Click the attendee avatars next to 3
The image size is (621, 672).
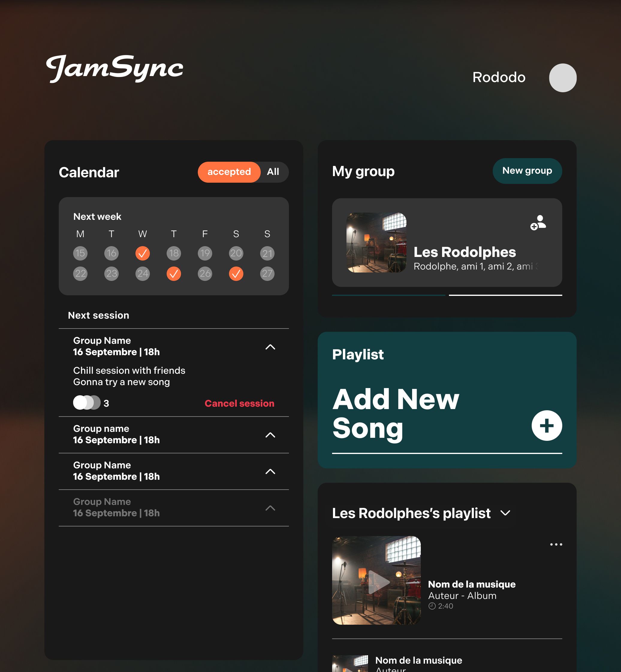point(86,403)
